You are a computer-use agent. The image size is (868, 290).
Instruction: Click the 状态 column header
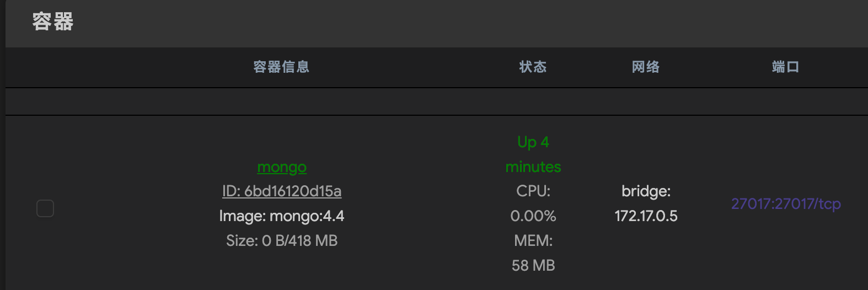pos(533,67)
